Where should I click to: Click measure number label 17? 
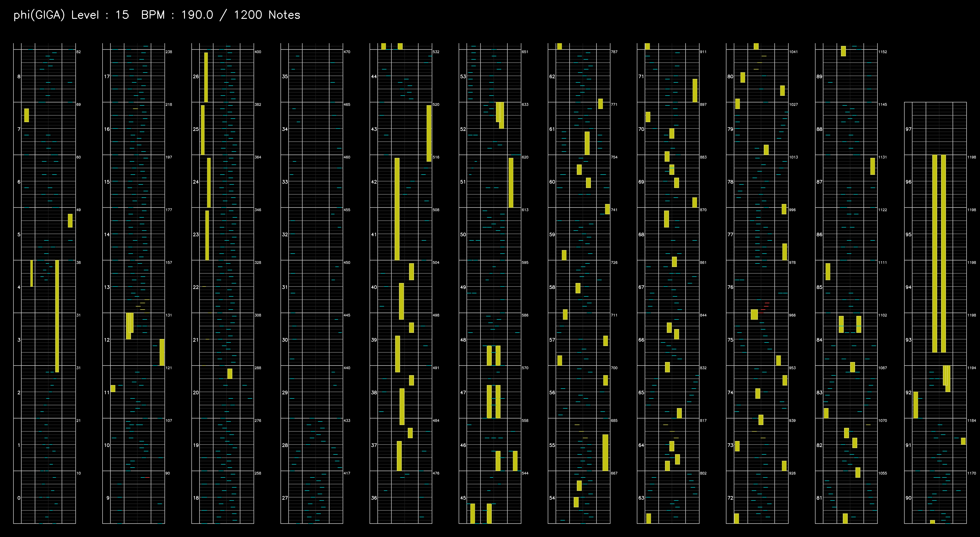click(x=107, y=76)
